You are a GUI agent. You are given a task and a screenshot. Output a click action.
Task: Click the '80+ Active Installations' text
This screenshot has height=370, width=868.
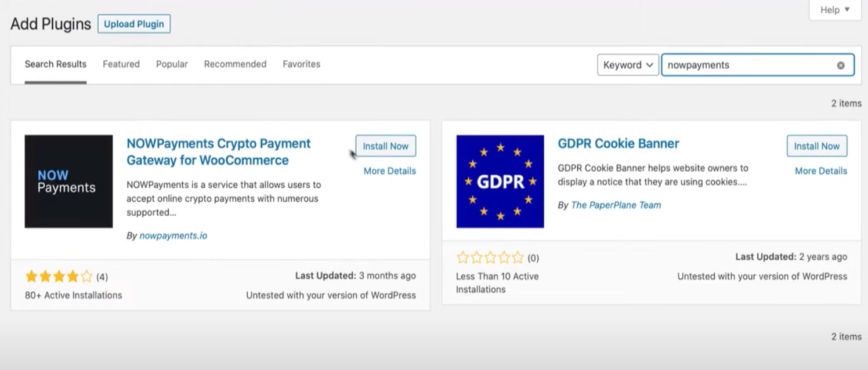(x=74, y=295)
